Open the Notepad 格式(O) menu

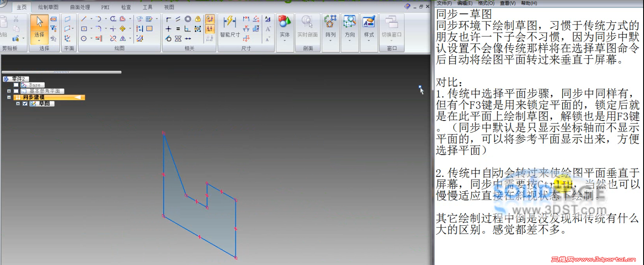[486, 3]
